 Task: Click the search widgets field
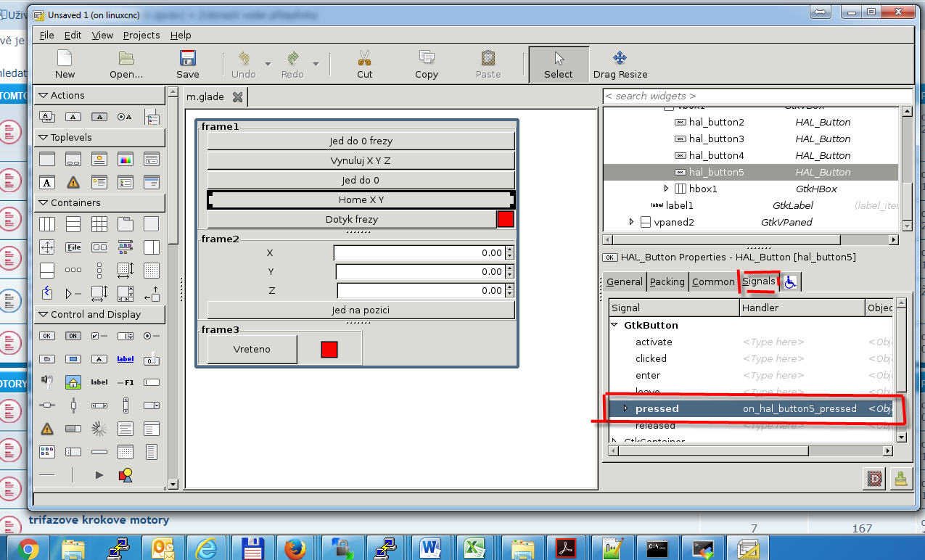(757, 96)
